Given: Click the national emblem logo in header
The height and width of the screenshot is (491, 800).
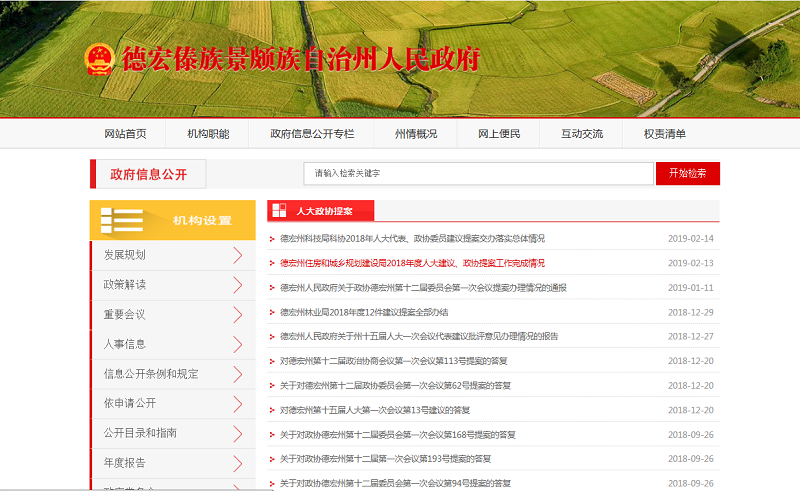Looking at the screenshot, I should tap(99, 59).
